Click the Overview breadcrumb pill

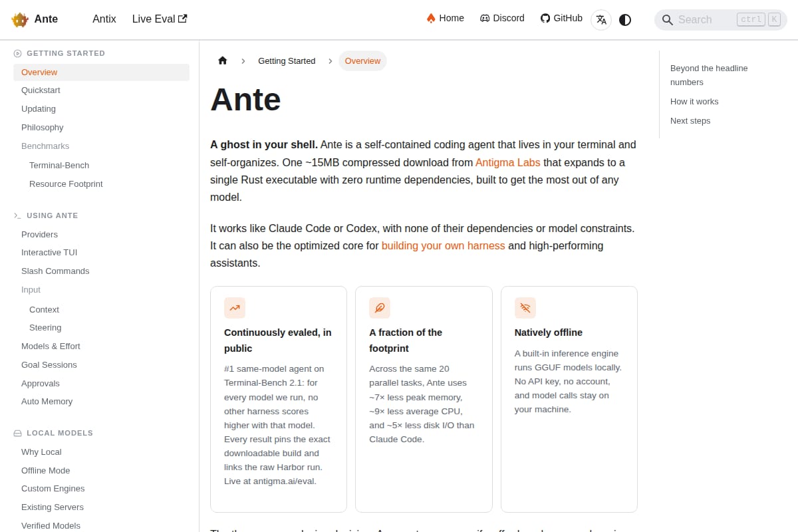click(x=362, y=61)
